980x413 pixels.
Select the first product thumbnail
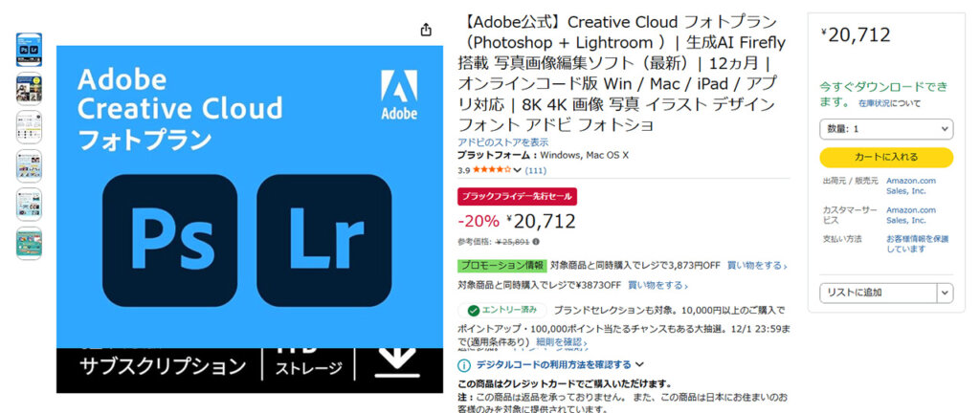point(29,50)
